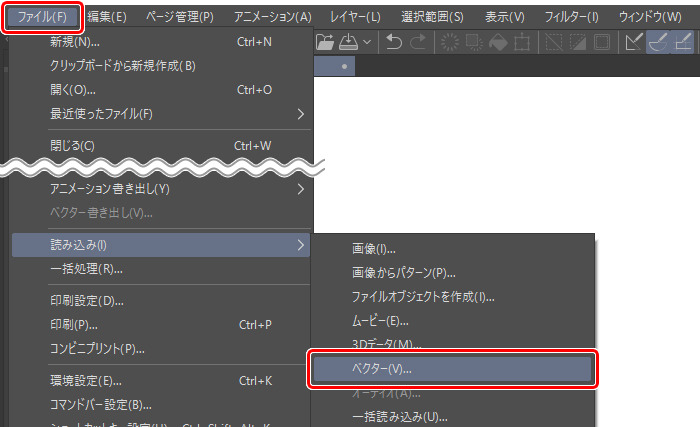Expand 最近使ったファイル(F) submenu

pyautogui.click(x=161, y=114)
